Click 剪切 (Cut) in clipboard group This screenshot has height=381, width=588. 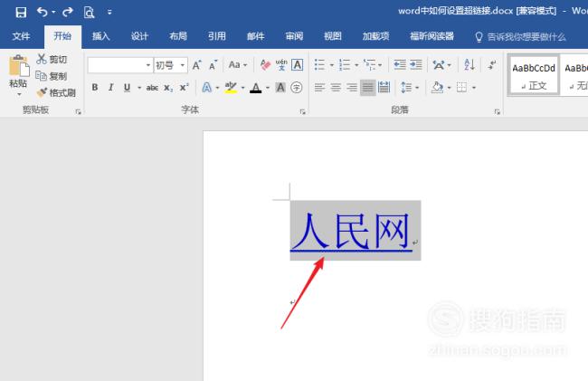coord(52,59)
